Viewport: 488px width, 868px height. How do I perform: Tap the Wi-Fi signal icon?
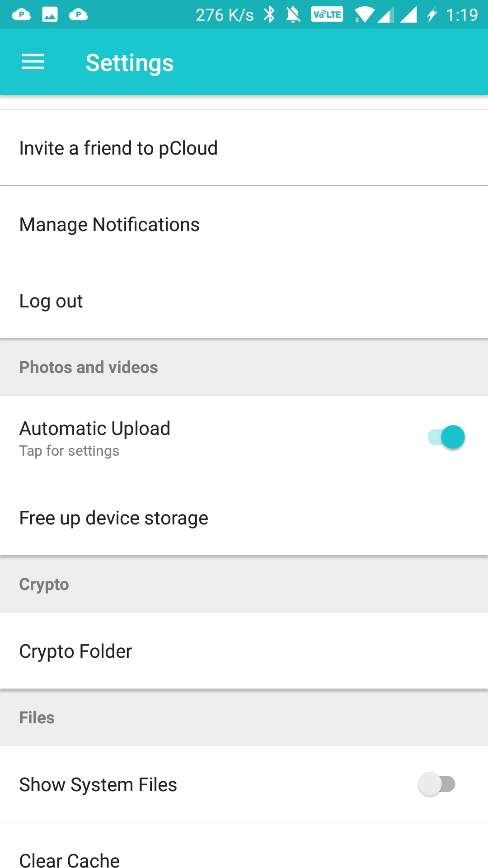[x=364, y=15]
